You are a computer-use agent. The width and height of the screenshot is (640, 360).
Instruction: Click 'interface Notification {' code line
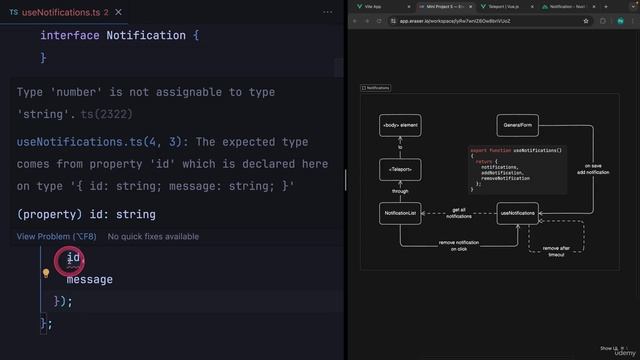pyautogui.click(x=120, y=36)
